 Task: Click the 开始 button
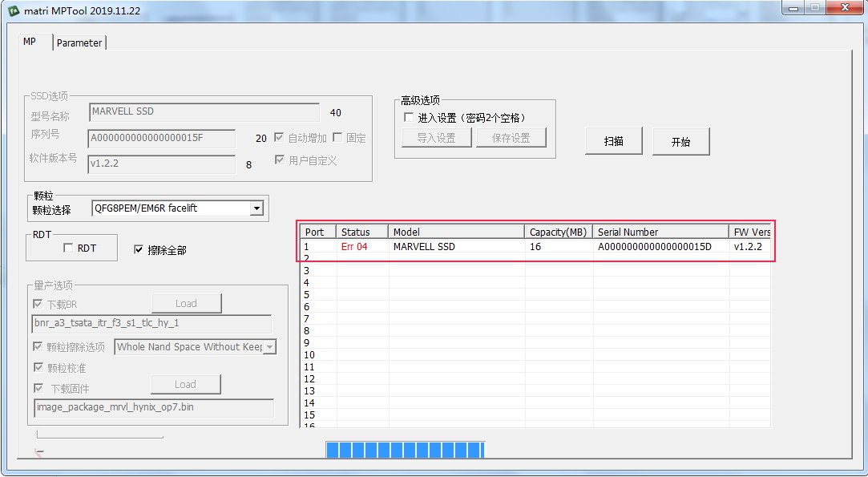coord(681,142)
